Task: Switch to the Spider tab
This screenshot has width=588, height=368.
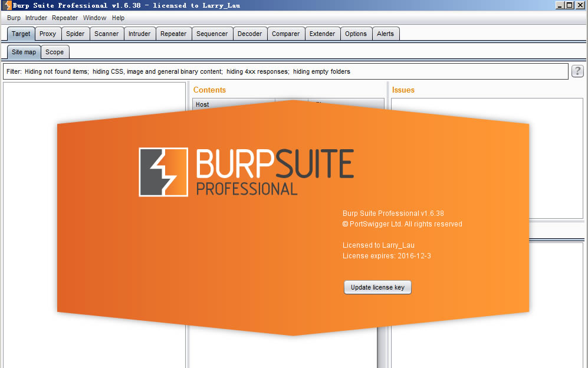Action: (x=75, y=34)
